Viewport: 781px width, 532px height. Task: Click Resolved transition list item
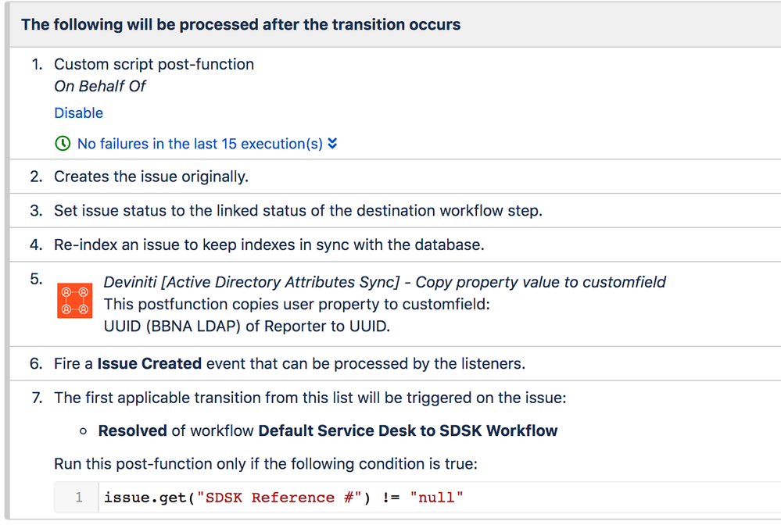pos(328,430)
